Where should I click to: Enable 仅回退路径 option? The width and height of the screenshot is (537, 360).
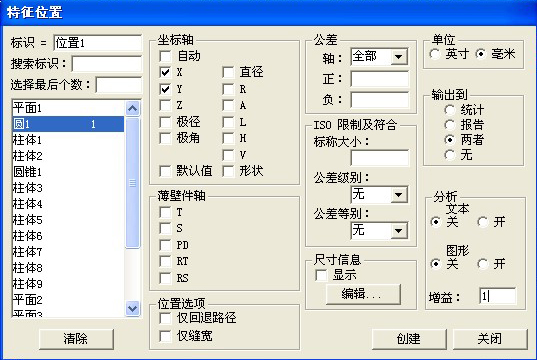165,318
